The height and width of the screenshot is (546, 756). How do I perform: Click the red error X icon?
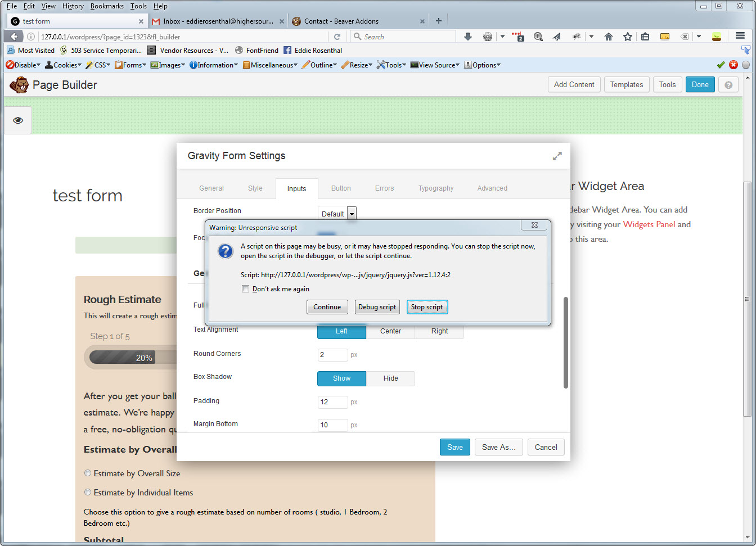point(733,65)
